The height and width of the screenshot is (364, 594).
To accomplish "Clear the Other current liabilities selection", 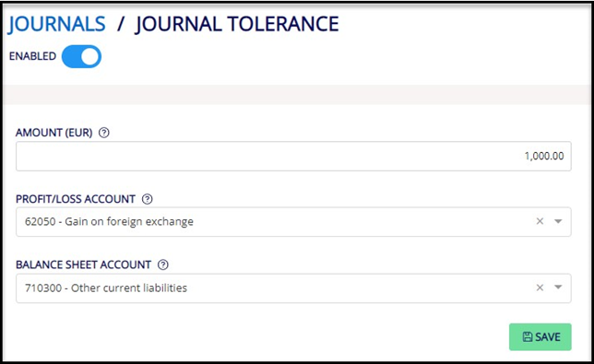I will [540, 288].
